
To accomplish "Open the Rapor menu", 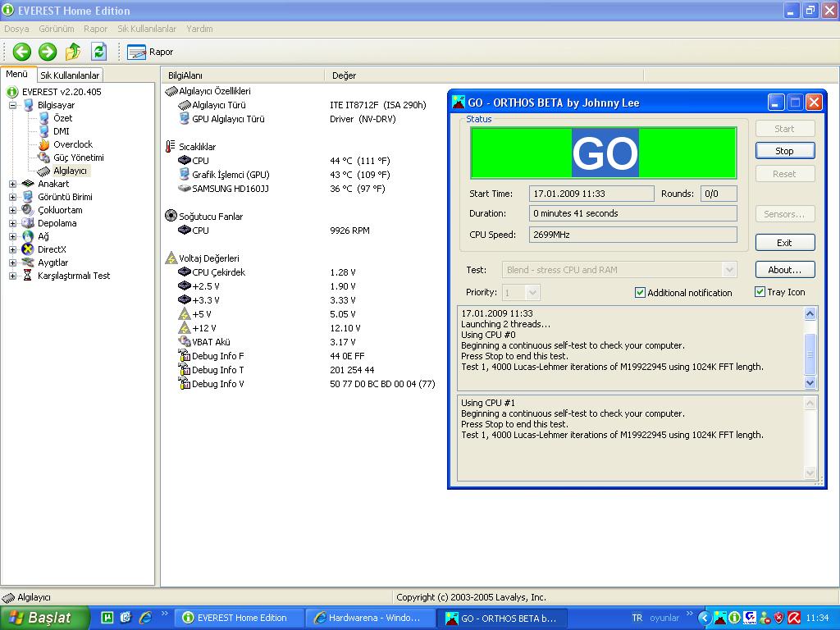I will 95,29.
